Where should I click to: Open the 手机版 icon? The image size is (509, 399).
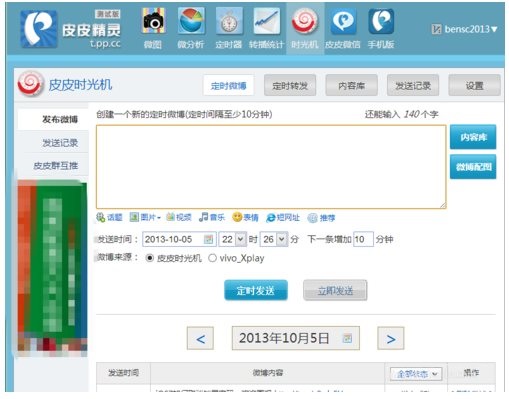(x=381, y=21)
